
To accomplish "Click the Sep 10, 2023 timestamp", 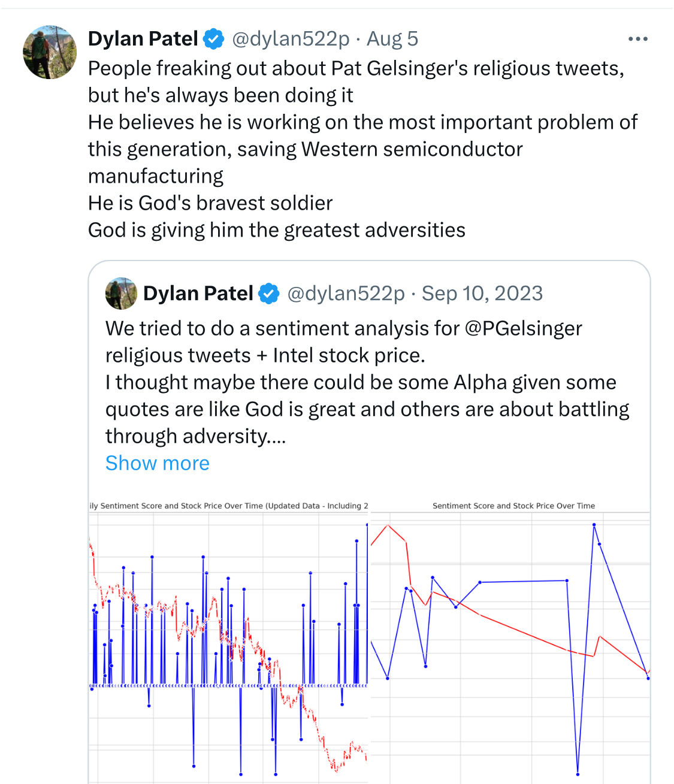I will [x=482, y=293].
